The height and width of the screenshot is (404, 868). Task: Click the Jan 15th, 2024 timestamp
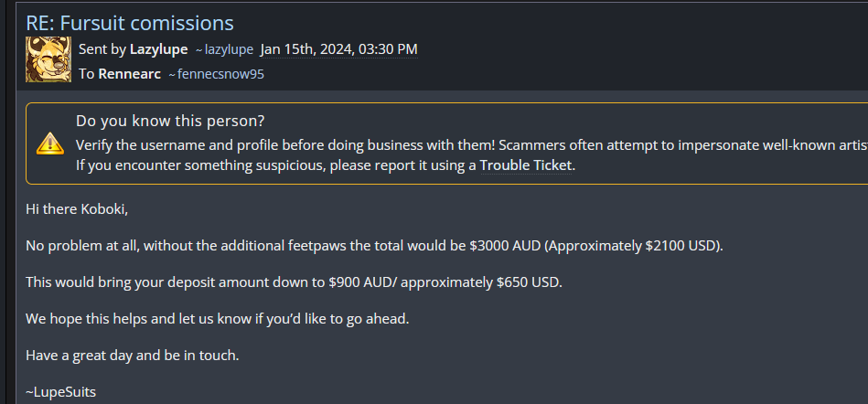click(x=338, y=48)
